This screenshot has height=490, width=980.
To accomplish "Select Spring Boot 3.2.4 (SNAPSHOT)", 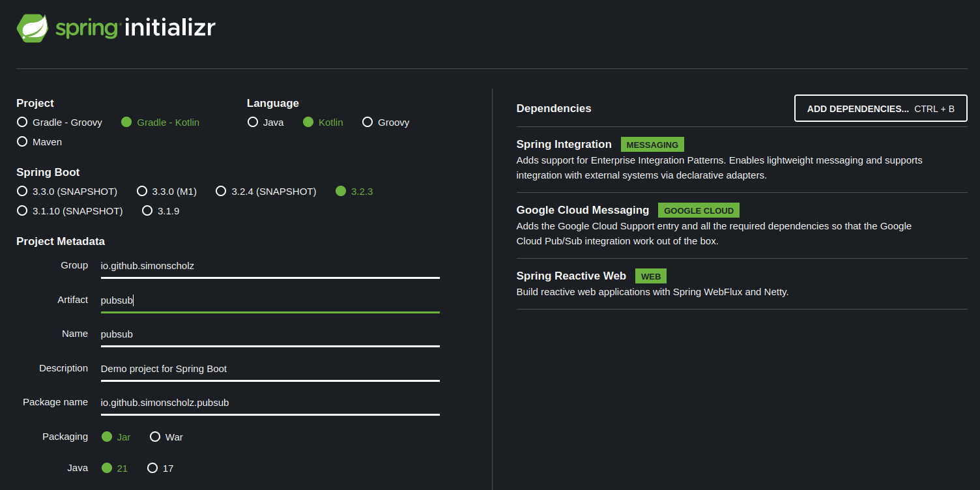I will 266,192.
